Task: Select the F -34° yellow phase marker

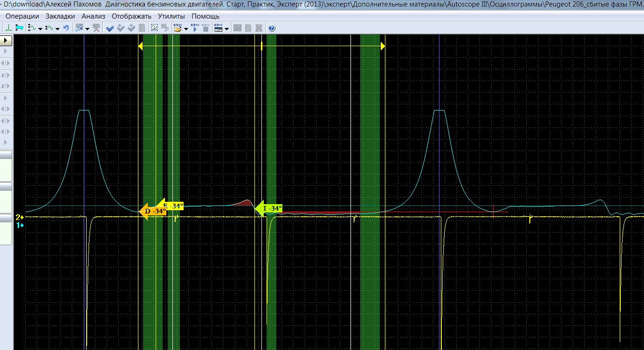Action: pos(172,206)
